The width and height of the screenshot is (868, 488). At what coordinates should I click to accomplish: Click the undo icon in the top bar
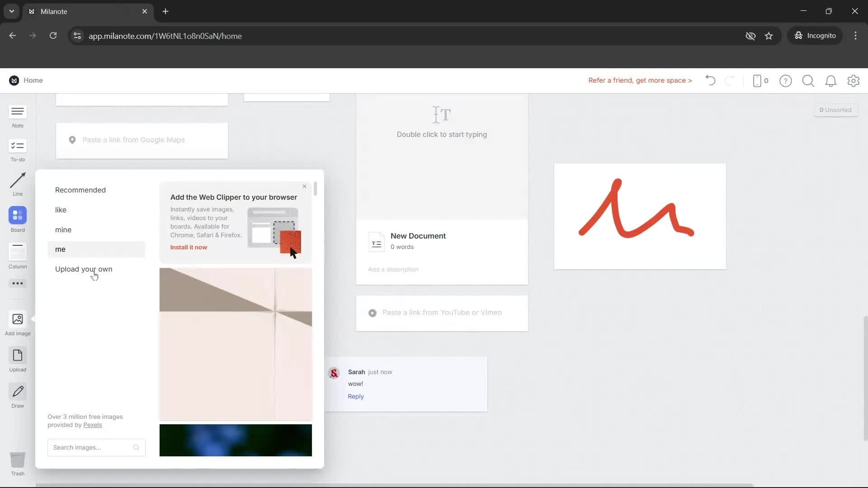coord(709,80)
